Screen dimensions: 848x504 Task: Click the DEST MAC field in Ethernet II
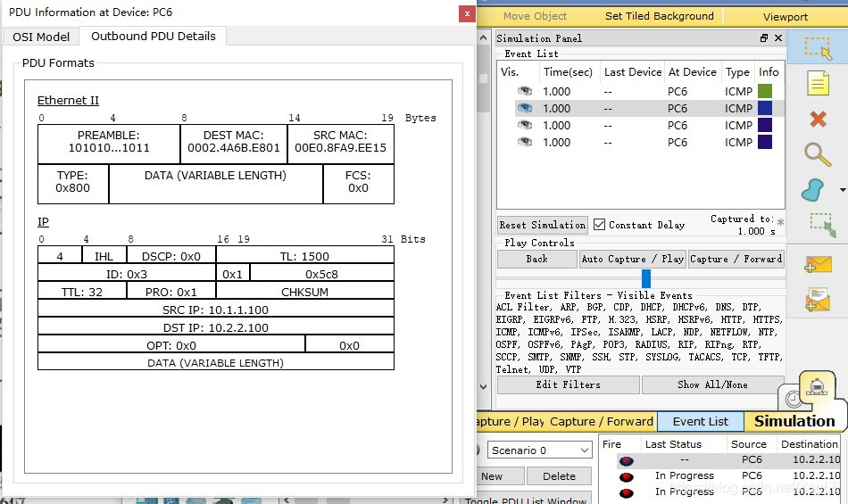click(234, 145)
